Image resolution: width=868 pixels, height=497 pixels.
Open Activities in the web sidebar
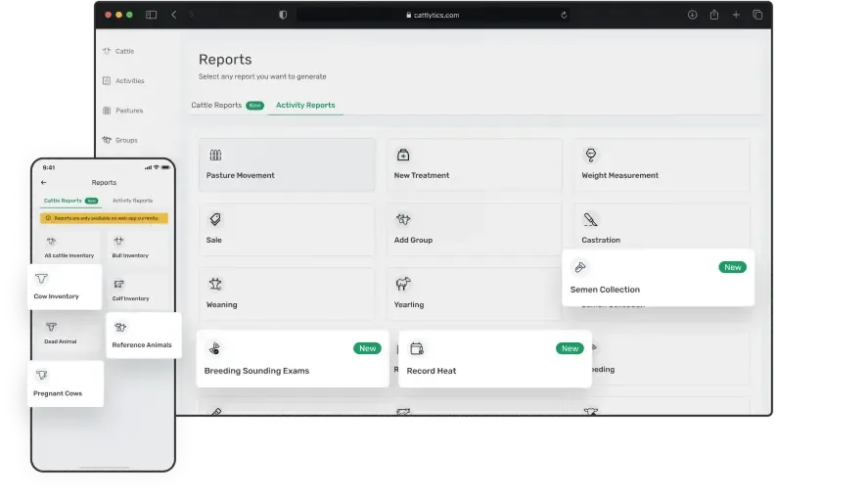123,81
